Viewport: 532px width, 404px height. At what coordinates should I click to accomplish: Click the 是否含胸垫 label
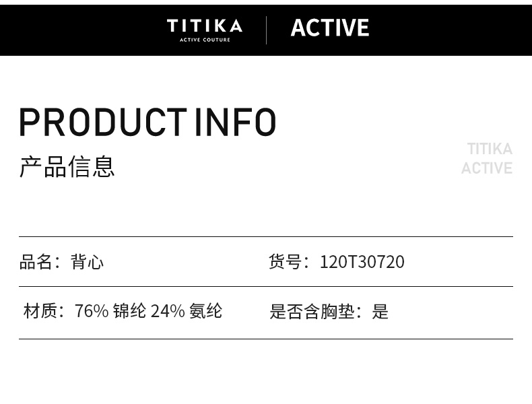coord(311,312)
